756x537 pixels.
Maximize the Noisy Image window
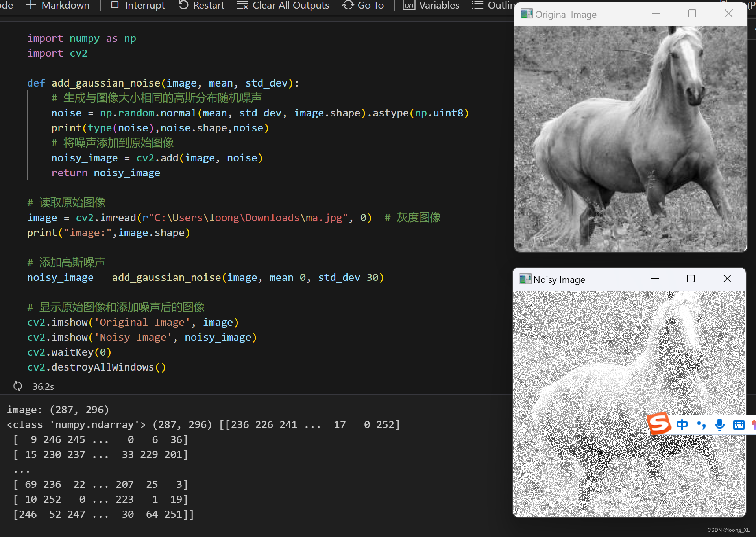(691, 279)
